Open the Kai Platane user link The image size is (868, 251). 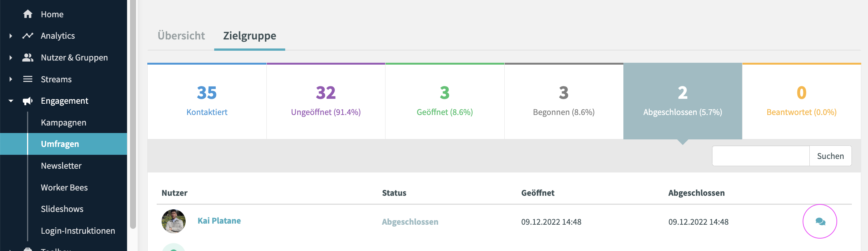point(219,221)
